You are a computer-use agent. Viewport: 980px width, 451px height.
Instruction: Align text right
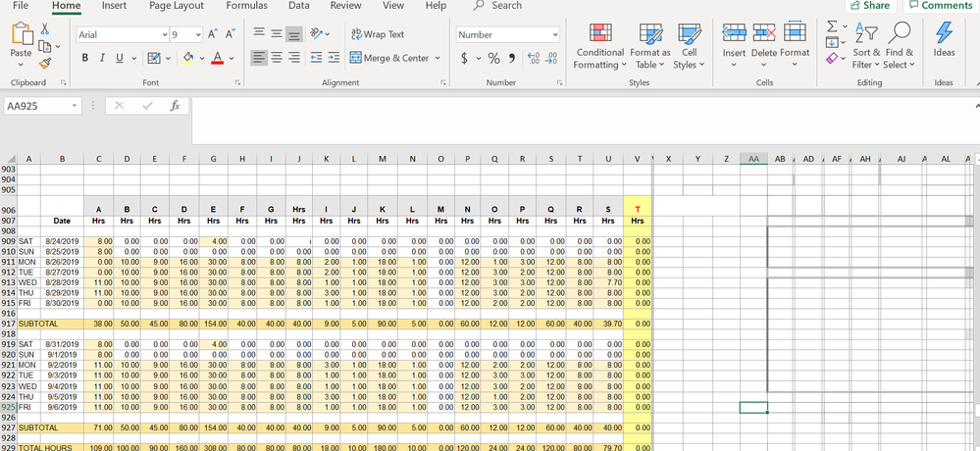point(293,58)
